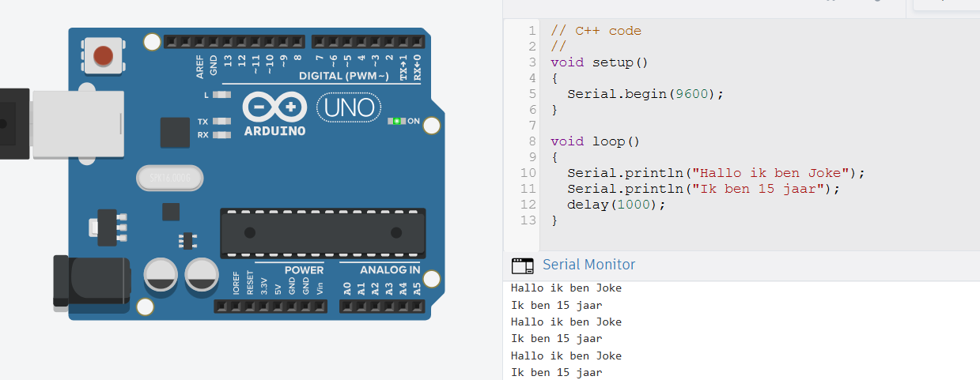Select the 3.3V power pin hole
The width and height of the screenshot is (980, 380).
[x=263, y=306]
